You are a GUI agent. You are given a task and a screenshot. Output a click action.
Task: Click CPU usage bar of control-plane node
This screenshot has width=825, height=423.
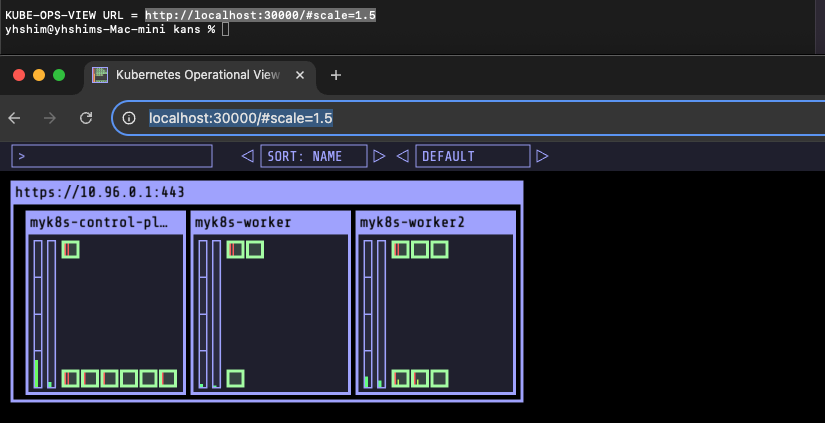click(38, 314)
